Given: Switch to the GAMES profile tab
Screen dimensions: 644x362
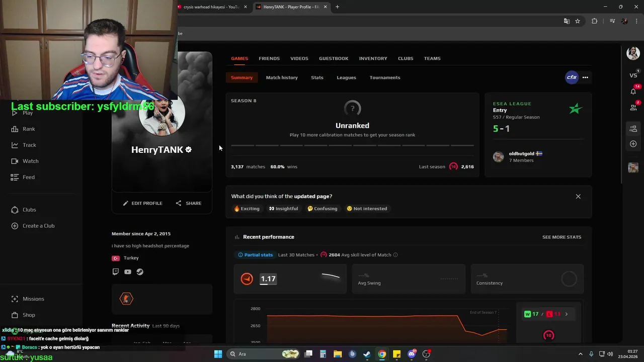Looking at the screenshot, I should [x=239, y=58].
